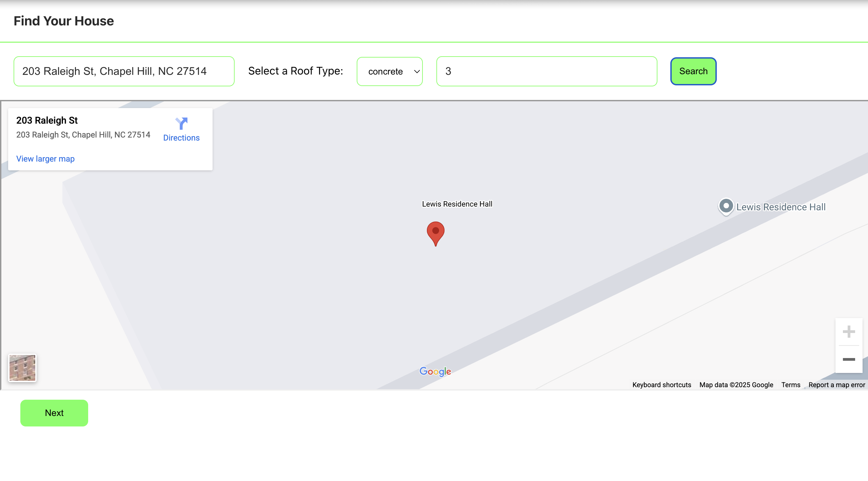Focus the number field containing 3
The width and height of the screenshot is (868, 481).
pyautogui.click(x=547, y=71)
